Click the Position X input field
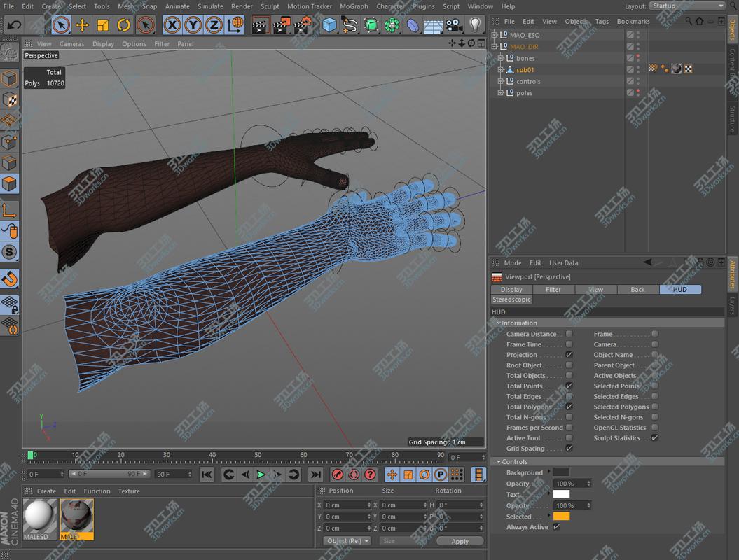This screenshot has width=739, height=560. (348, 505)
